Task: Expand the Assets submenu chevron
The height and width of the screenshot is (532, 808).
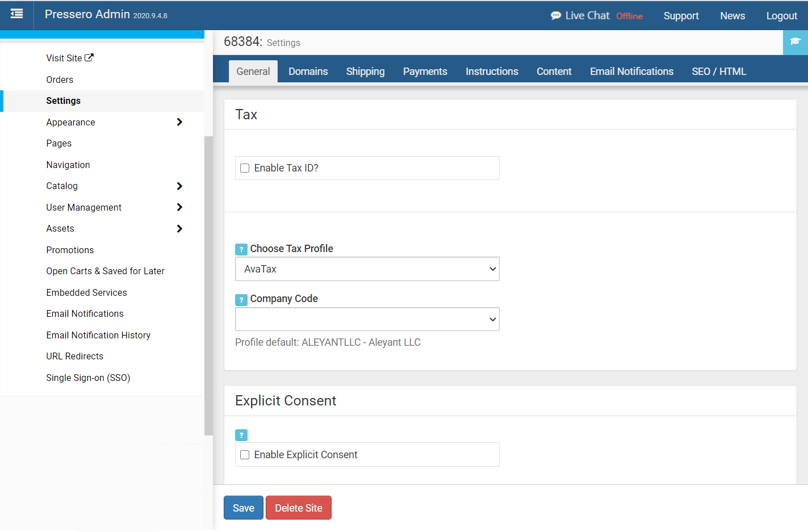Action: pyautogui.click(x=179, y=229)
